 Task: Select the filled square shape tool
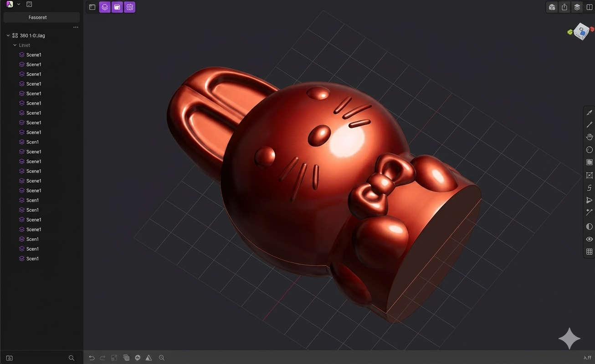(x=590, y=162)
